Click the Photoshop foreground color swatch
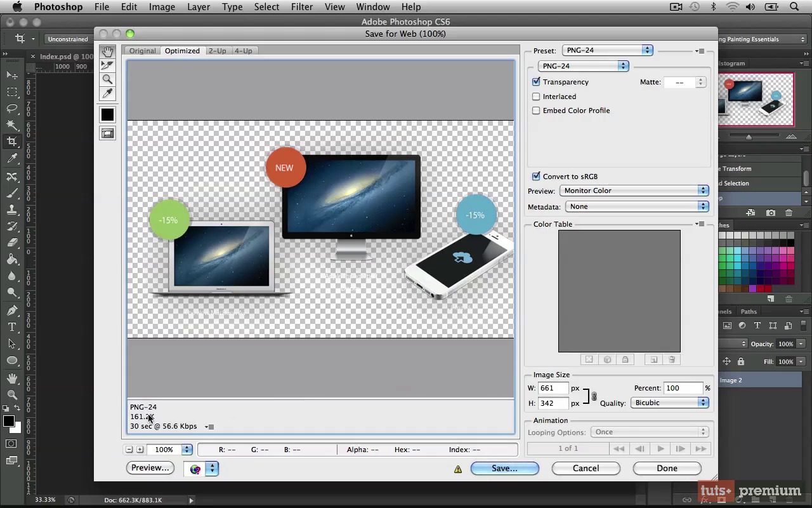 (9, 422)
